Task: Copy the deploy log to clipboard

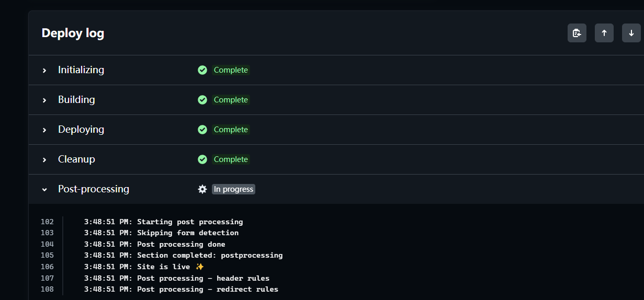Action: (x=577, y=33)
